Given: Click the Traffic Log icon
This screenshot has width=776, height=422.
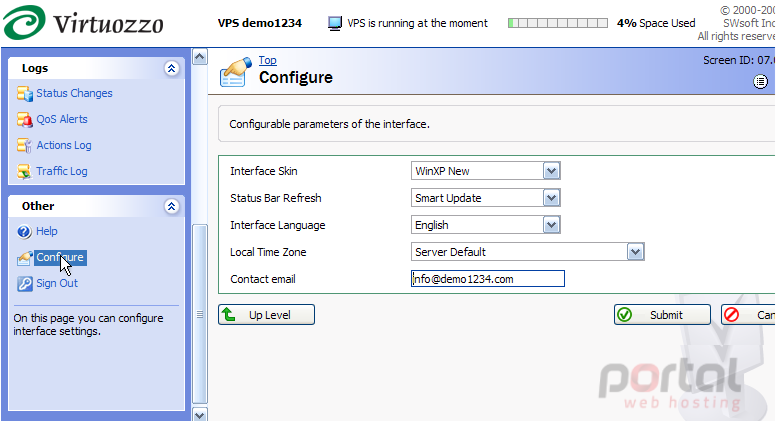Looking at the screenshot, I should [24, 171].
